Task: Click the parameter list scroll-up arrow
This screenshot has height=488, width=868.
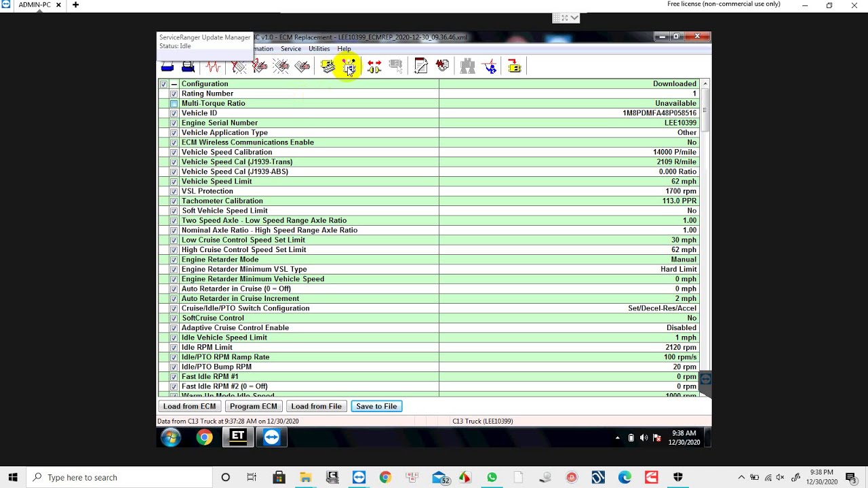Action: (705, 84)
